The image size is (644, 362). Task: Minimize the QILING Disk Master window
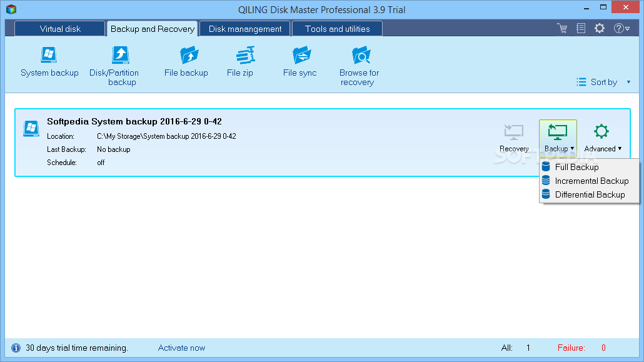point(586,8)
